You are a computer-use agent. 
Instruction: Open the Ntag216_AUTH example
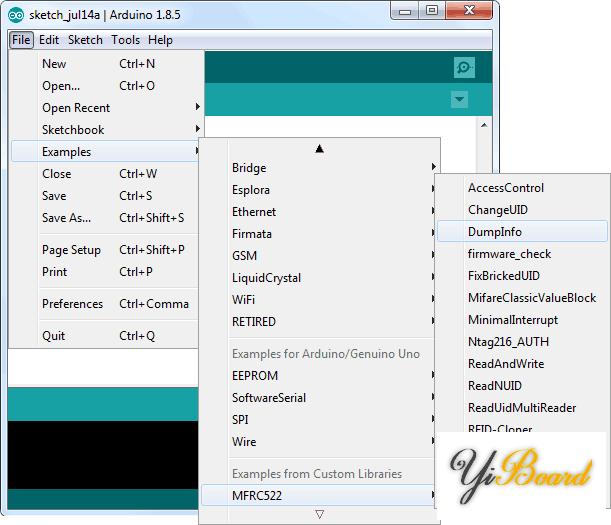tap(522, 342)
